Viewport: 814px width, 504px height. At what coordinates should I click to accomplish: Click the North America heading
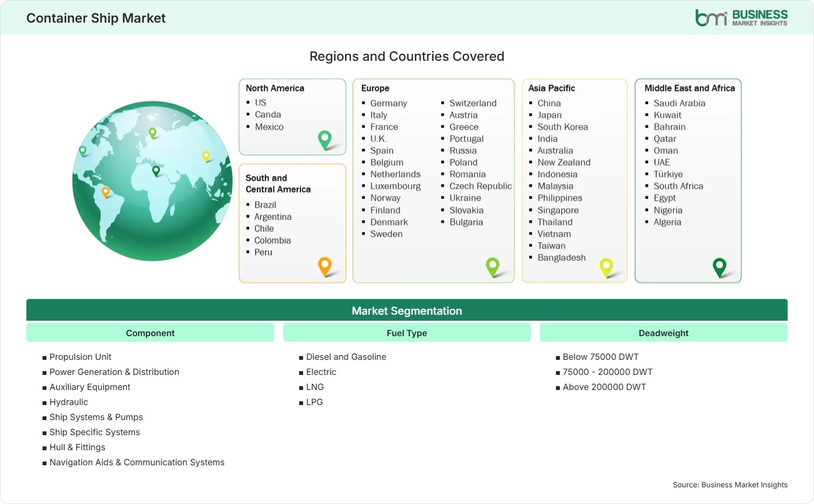point(275,88)
